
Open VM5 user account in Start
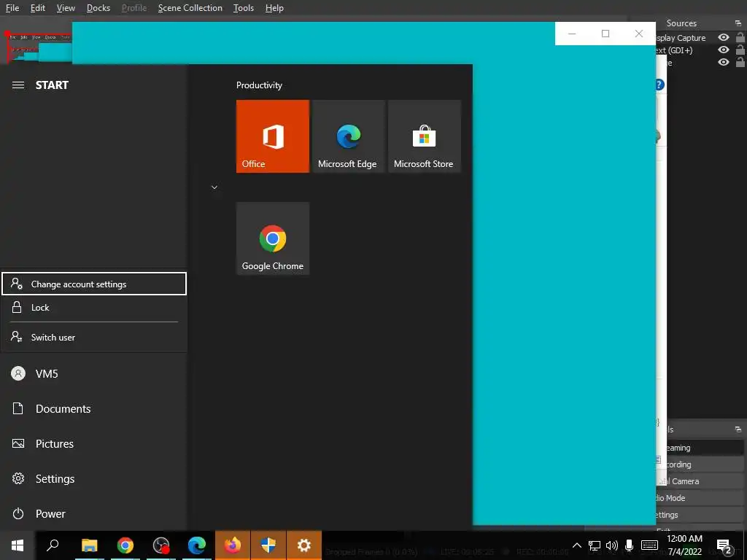tap(93, 374)
